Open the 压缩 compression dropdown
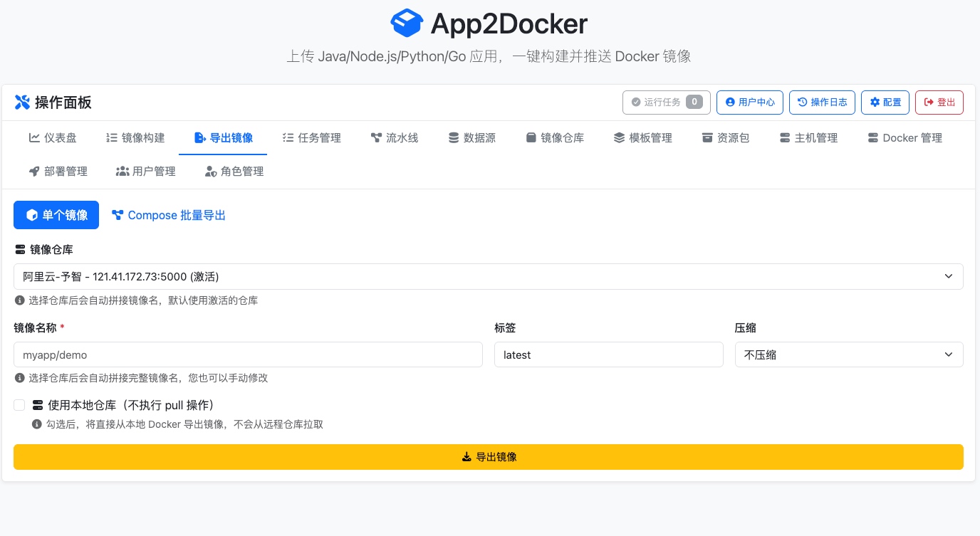 click(849, 354)
